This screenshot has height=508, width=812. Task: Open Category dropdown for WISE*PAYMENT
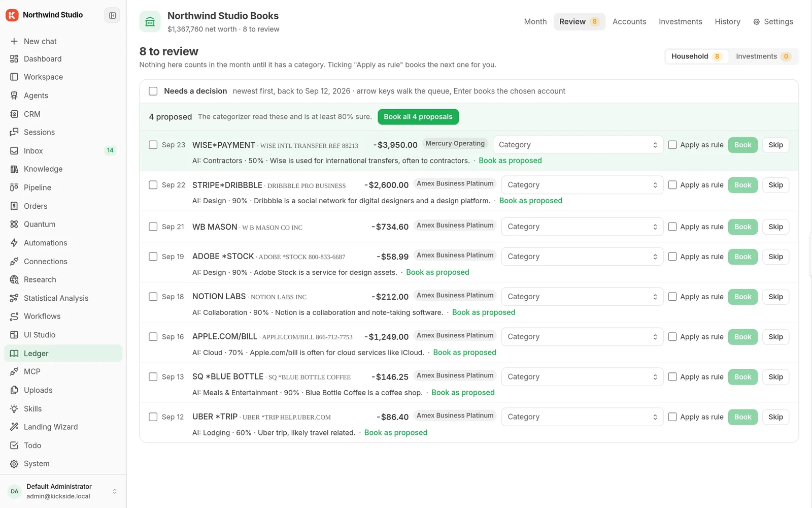(578, 145)
